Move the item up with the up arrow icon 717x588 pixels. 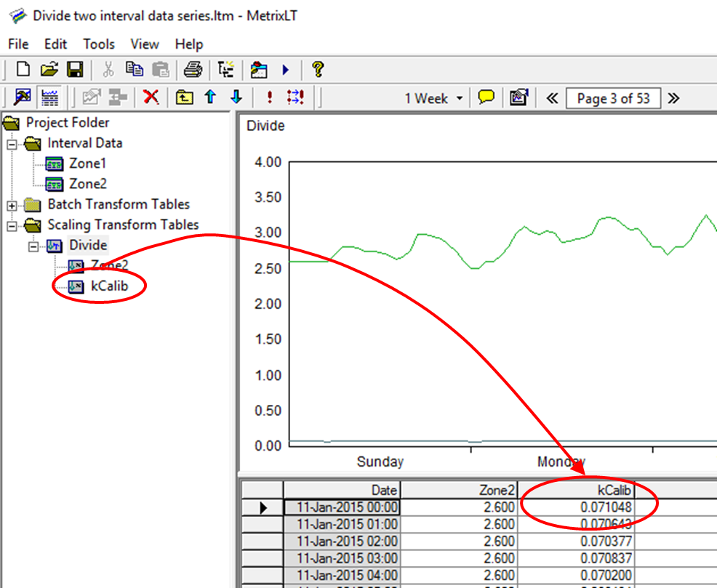coord(210,97)
